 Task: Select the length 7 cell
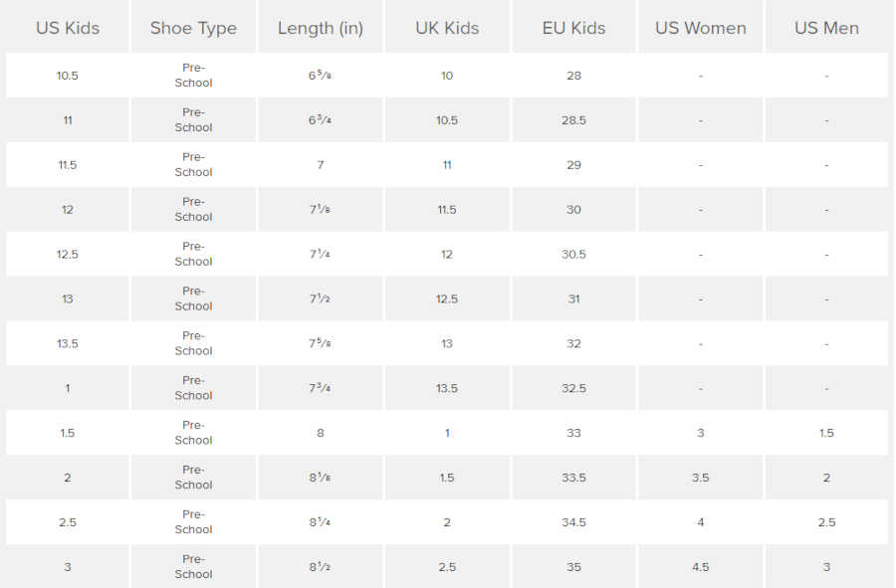[321, 165]
